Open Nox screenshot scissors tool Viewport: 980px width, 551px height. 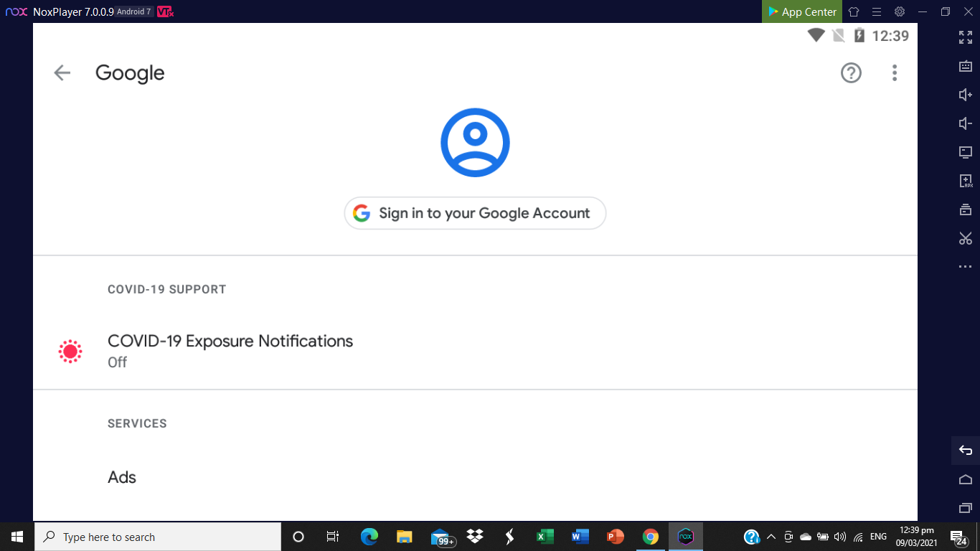click(x=966, y=238)
